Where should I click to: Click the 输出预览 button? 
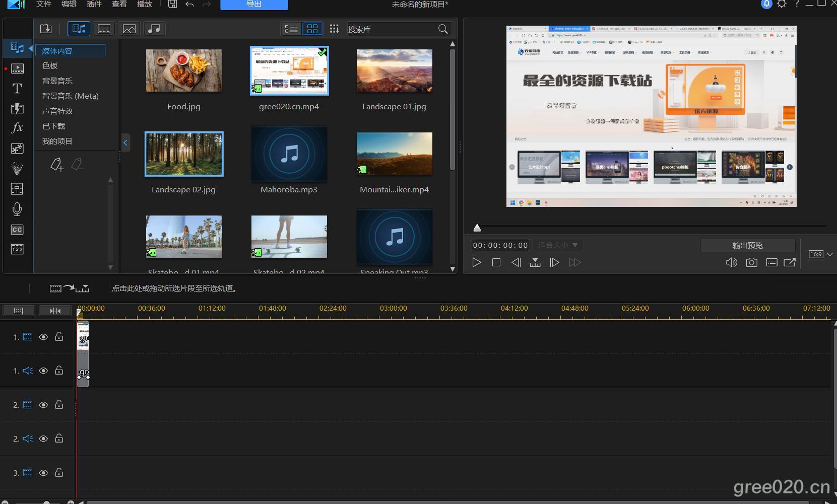click(747, 245)
